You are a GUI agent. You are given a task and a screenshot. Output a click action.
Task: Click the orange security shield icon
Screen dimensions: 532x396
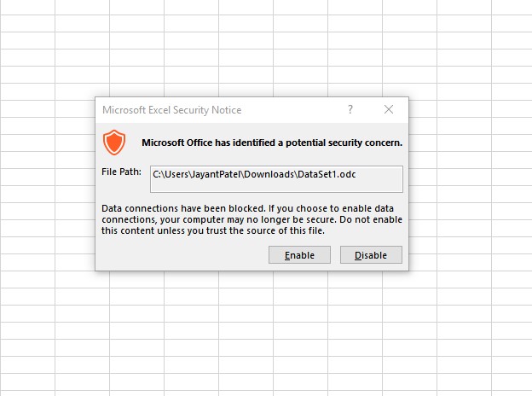click(114, 143)
